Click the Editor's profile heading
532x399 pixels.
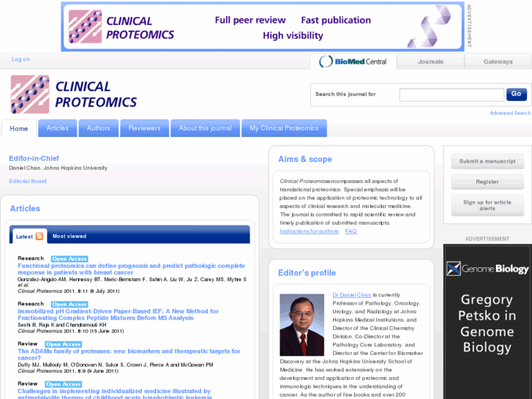307,273
